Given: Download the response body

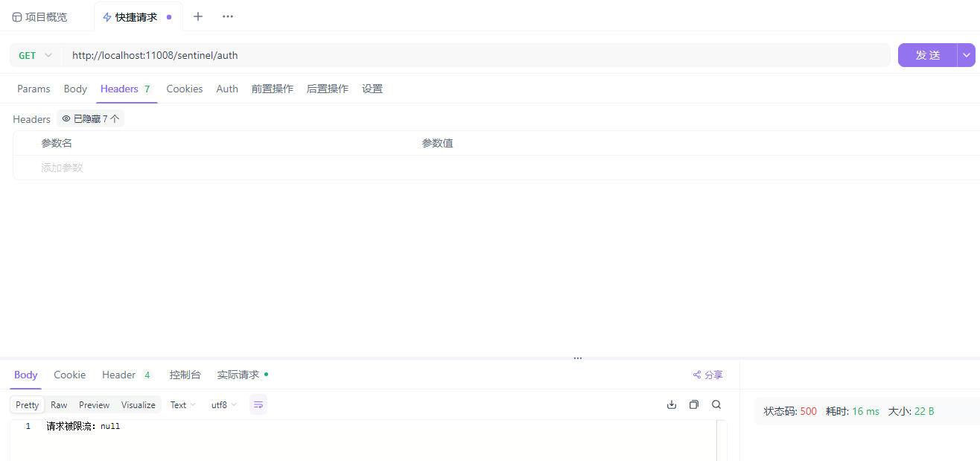Looking at the screenshot, I should click(672, 404).
